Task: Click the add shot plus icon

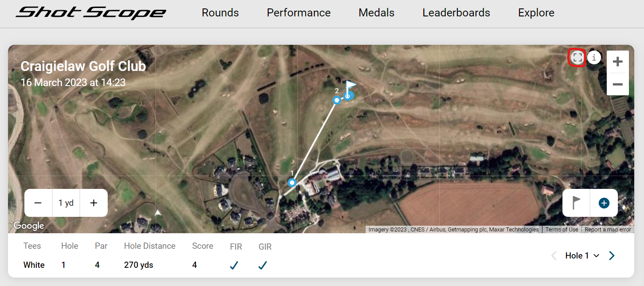Action: pyautogui.click(x=604, y=203)
